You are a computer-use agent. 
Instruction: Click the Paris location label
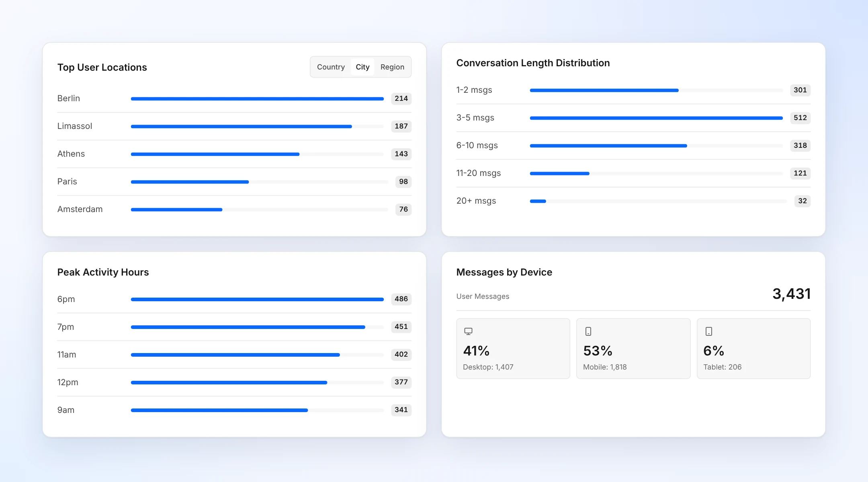[x=67, y=182]
